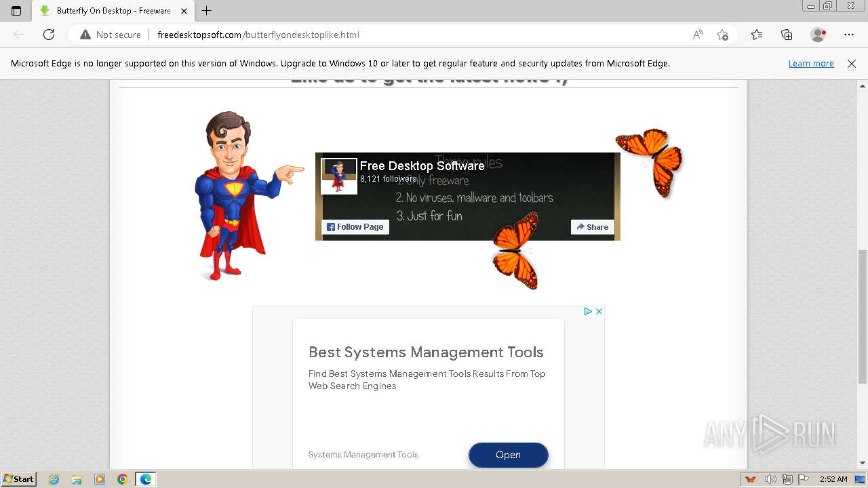Close the Butterfly On Desktop tab
This screenshot has width=868, height=488.
184,11
